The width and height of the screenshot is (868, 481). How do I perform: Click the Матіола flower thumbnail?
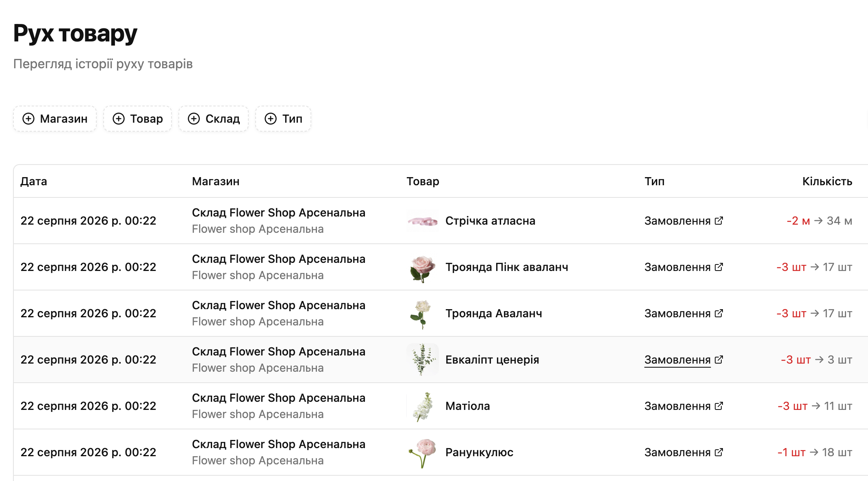click(423, 406)
